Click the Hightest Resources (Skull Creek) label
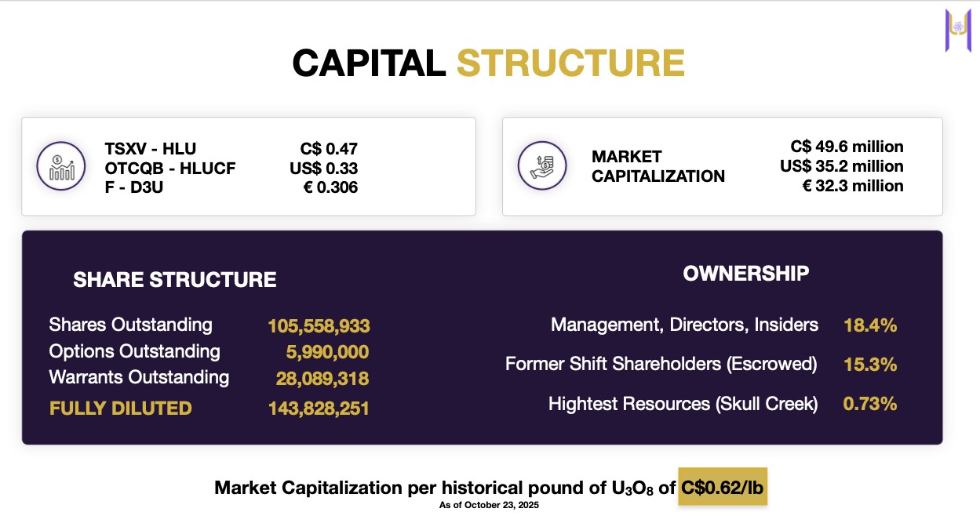The width and height of the screenshot is (980, 523). [683, 404]
